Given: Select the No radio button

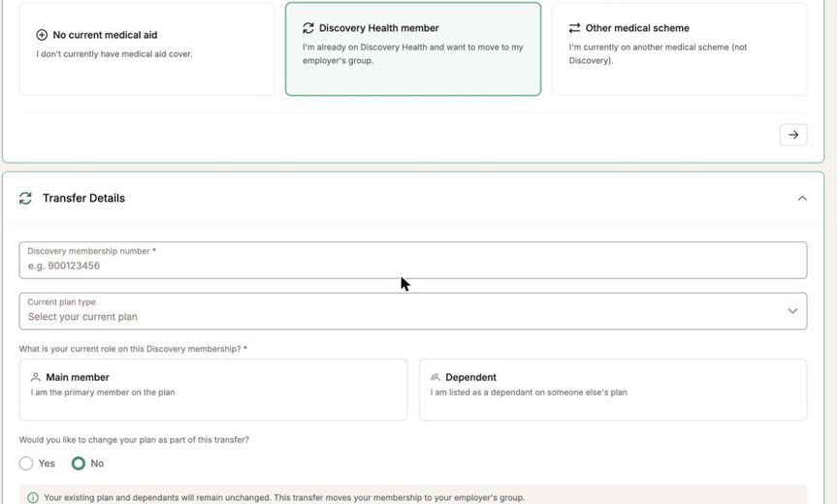Looking at the screenshot, I should click(x=79, y=463).
